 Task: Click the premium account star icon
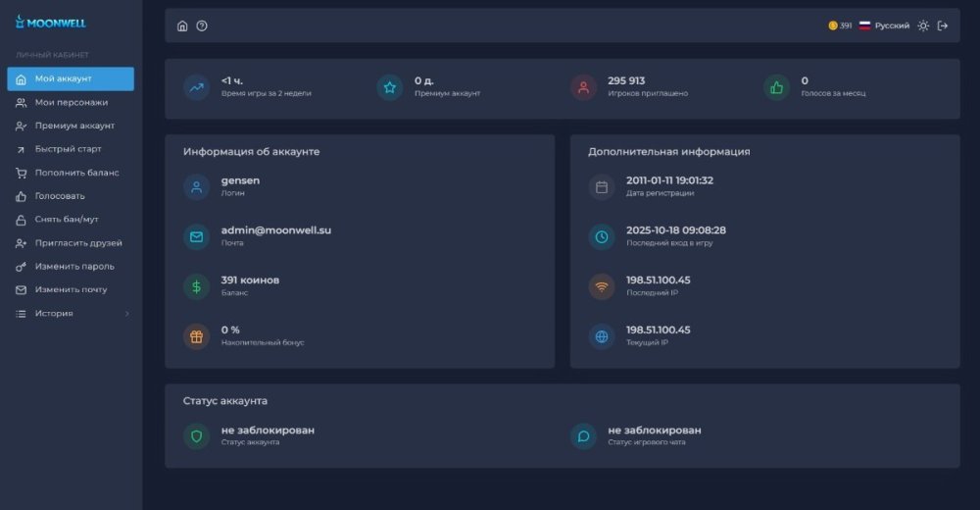click(x=390, y=87)
